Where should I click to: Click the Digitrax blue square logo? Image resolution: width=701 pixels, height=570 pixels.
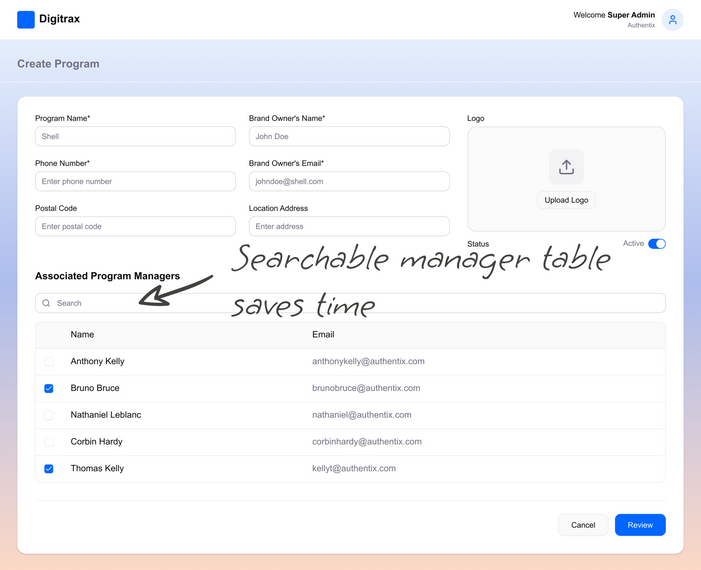[x=26, y=20]
